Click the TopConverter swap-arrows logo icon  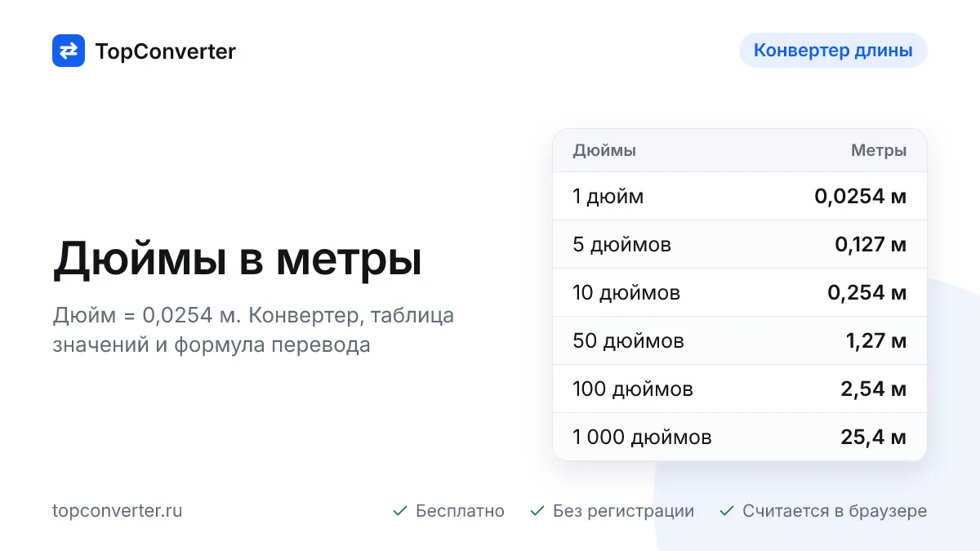pyautogui.click(x=69, y=51)
